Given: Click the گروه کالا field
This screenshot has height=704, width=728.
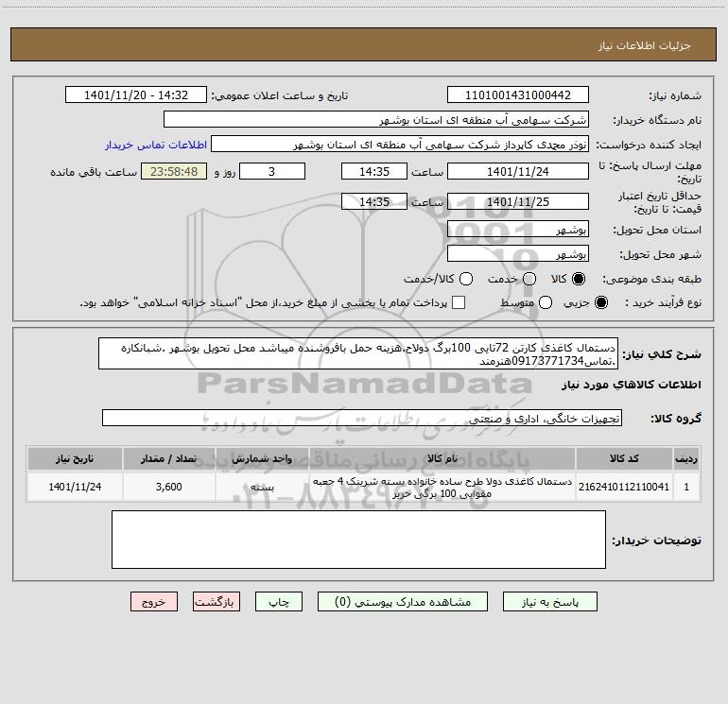Looking at the screenshot, I should pyautogui.click(x=362, y=418).
